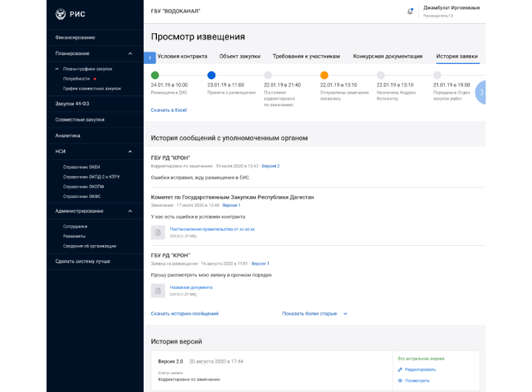Click Редактировать for Версия 2.0
532x392 pixels.
pyautogui.click(x=420, y=369)
